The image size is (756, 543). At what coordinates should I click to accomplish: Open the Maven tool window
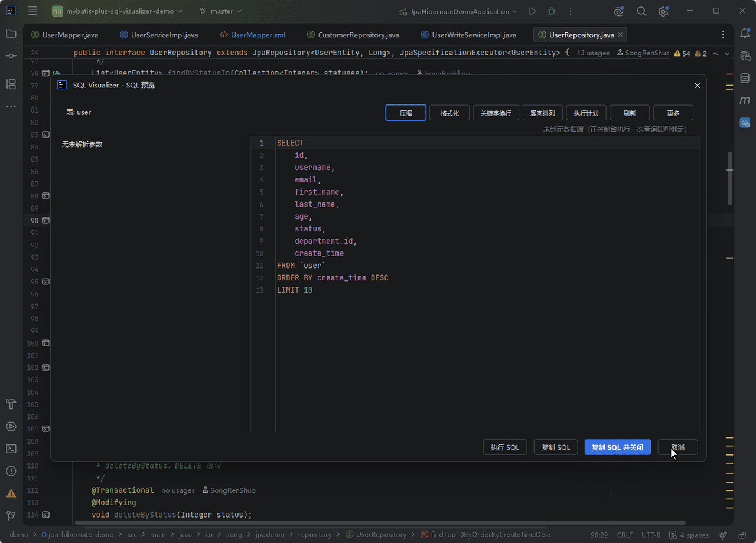click(x=745, y=100)
